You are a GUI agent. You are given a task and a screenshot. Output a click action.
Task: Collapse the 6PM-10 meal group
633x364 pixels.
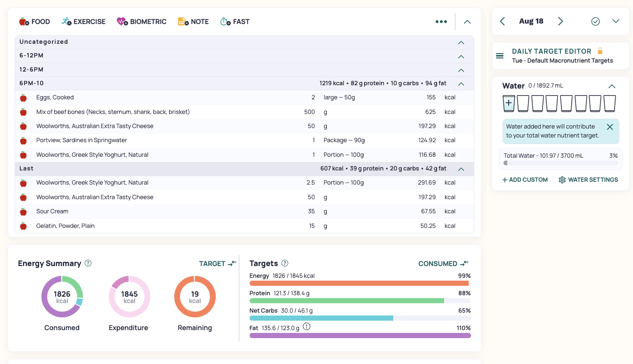pyautogui.click(x=461, y=84)
